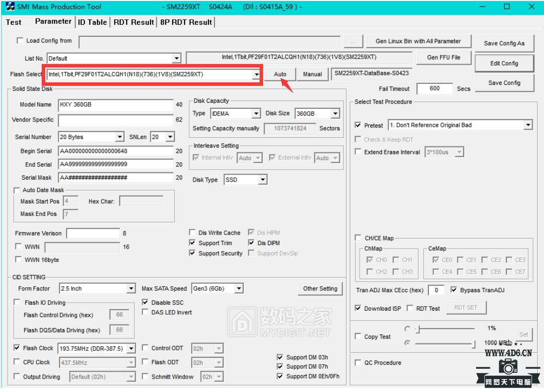Uncheck Support DM 0Eh/0Fh checkbox
Image resolution: width=544 pixels, height=392 pixels.
[280, 377]
